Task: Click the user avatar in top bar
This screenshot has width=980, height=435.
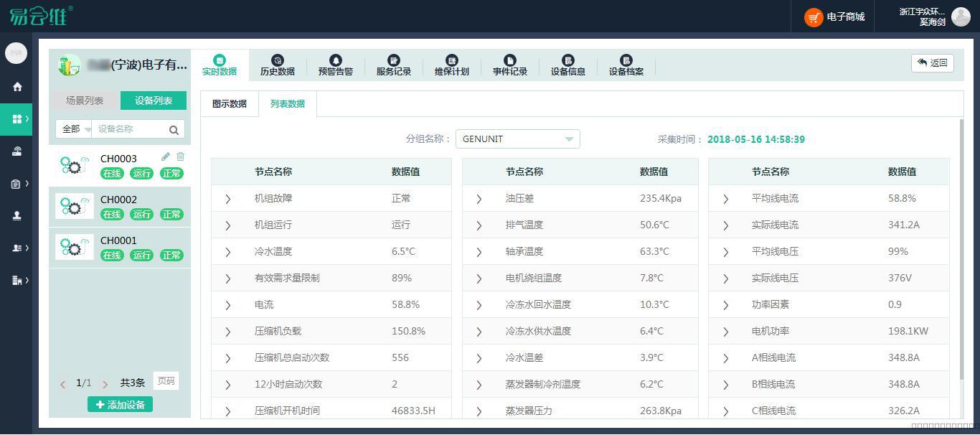Action: point(960,17)
